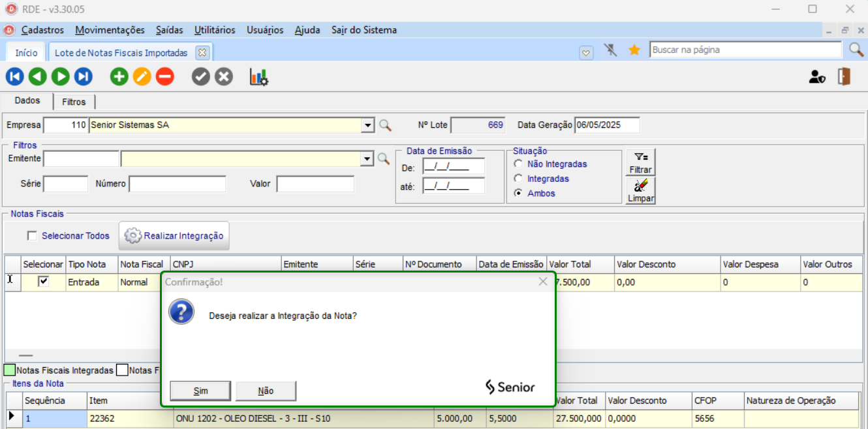Expand the Empresa dropdown arrow
Image resolution: width=868 pixels, height=429 pixels.
click(x=368, y=125)
